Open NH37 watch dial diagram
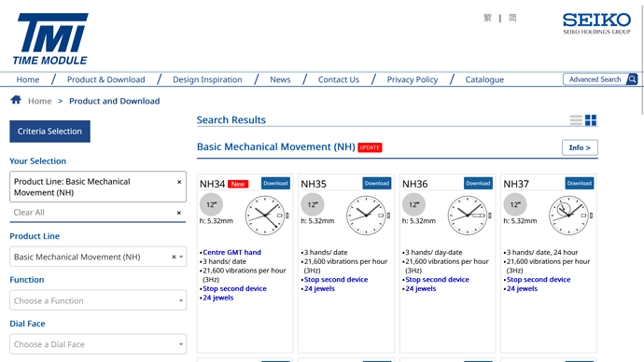644x362 pixels. tap(571, 216)
